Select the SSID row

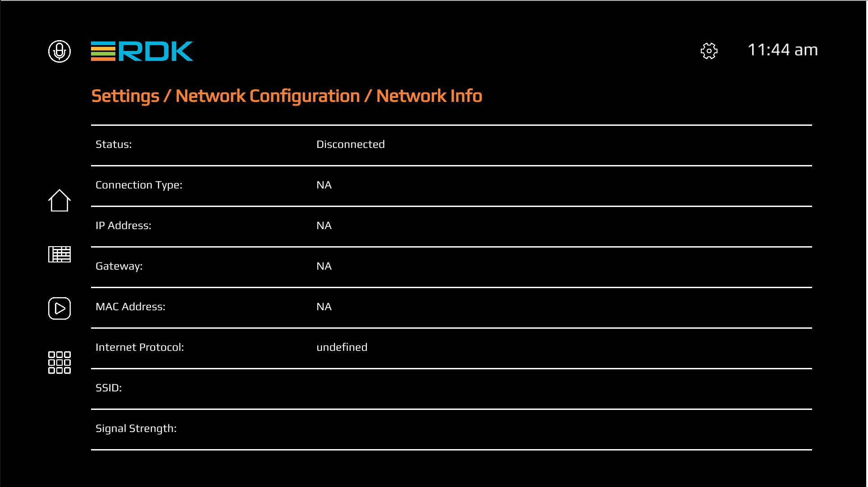click(109, 388)
